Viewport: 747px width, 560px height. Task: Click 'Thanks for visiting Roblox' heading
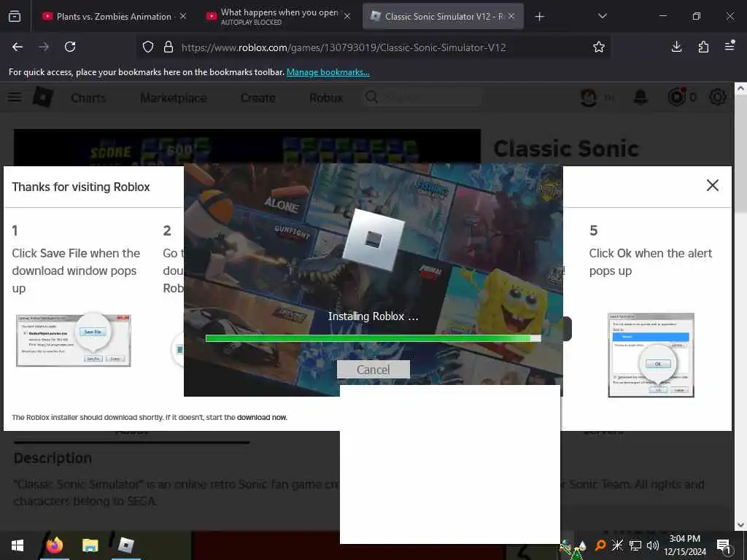(x=81, y=187)
